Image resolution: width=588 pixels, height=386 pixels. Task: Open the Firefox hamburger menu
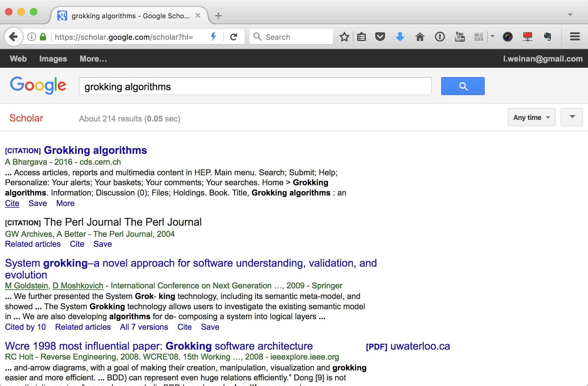[x=575, y=37]
